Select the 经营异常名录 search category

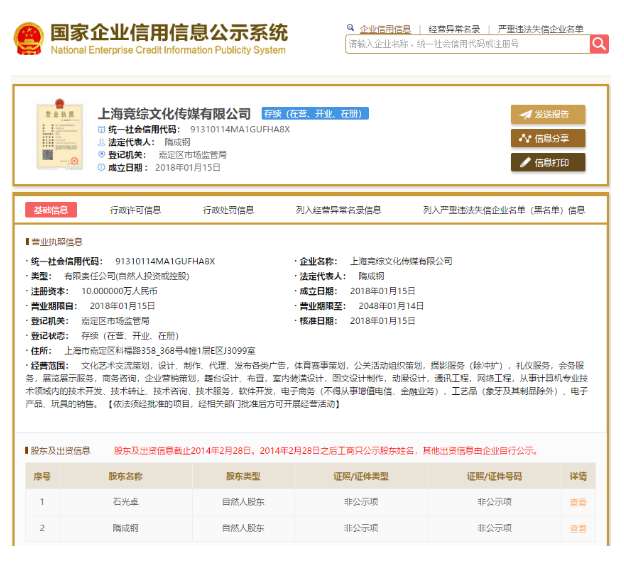(454, 29)
